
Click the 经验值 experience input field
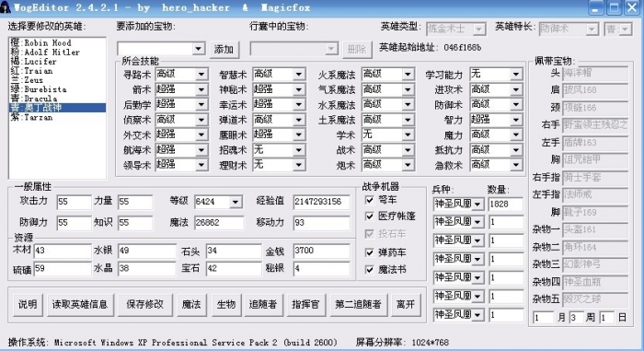pyautogui.click(x=321, y=202)
